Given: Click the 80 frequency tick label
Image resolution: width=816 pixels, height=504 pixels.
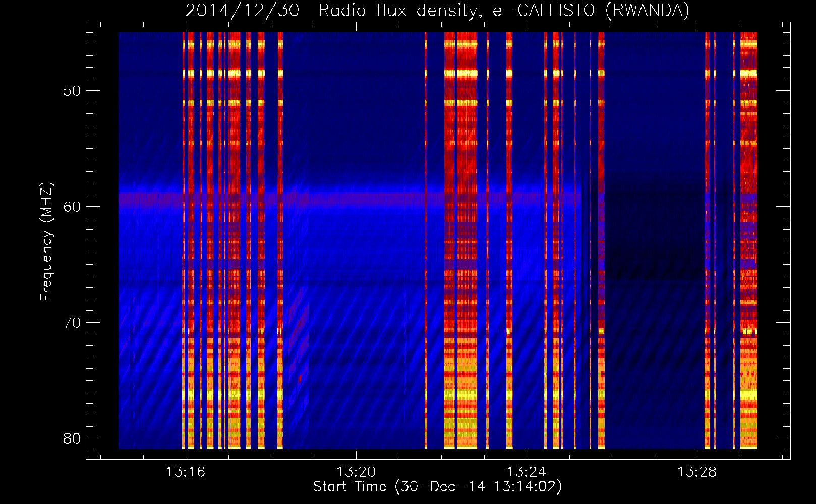Looking at the screenshot, I should pos(72,438).
